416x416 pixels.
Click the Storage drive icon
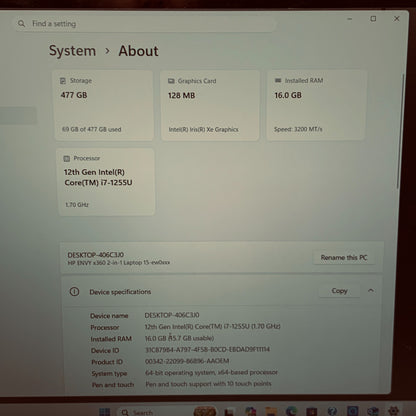(x=63, y=81)
